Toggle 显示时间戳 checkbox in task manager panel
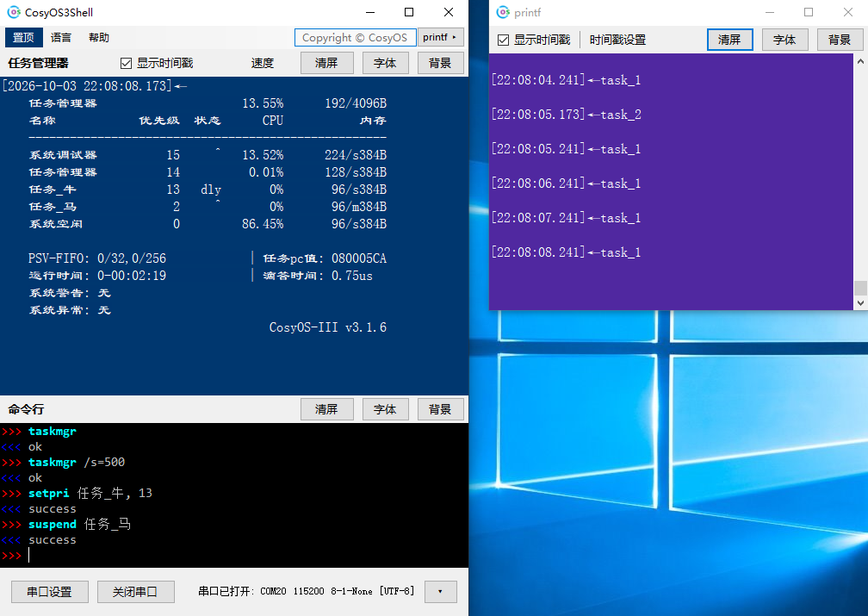 click(x=127, y=63)
